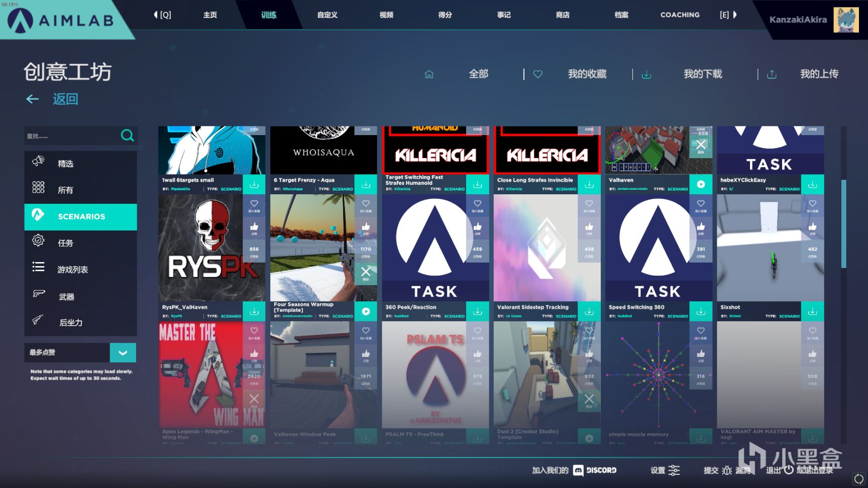
Task: Join the Discord link
Action: point(574,470)
